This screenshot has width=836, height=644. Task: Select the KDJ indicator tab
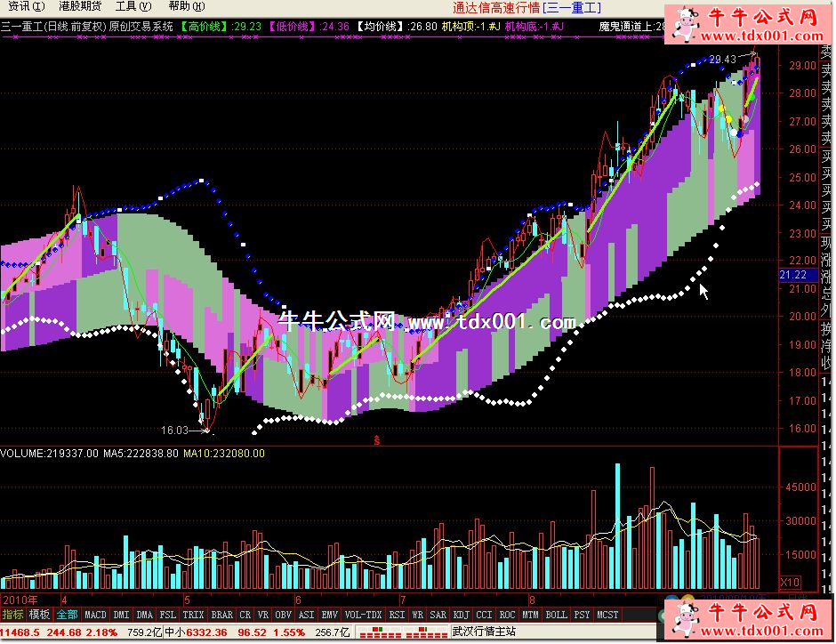click(x=462, y=615)
